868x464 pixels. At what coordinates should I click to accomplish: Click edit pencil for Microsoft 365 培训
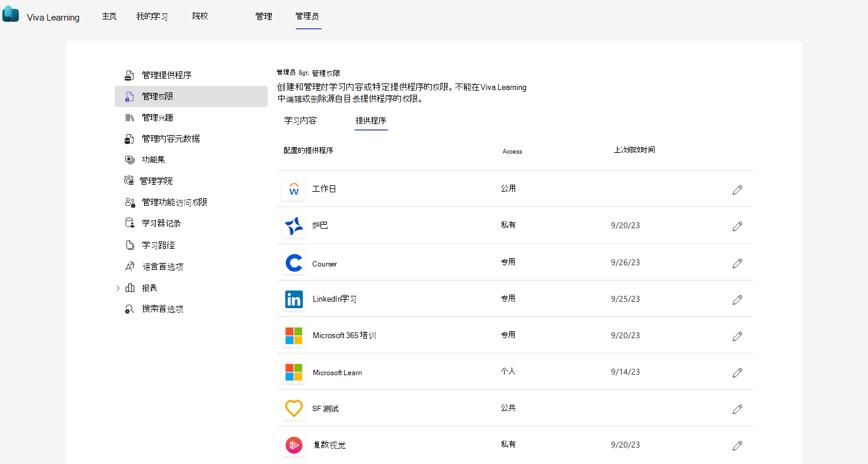pyautogui.click(x=737, y=336)
